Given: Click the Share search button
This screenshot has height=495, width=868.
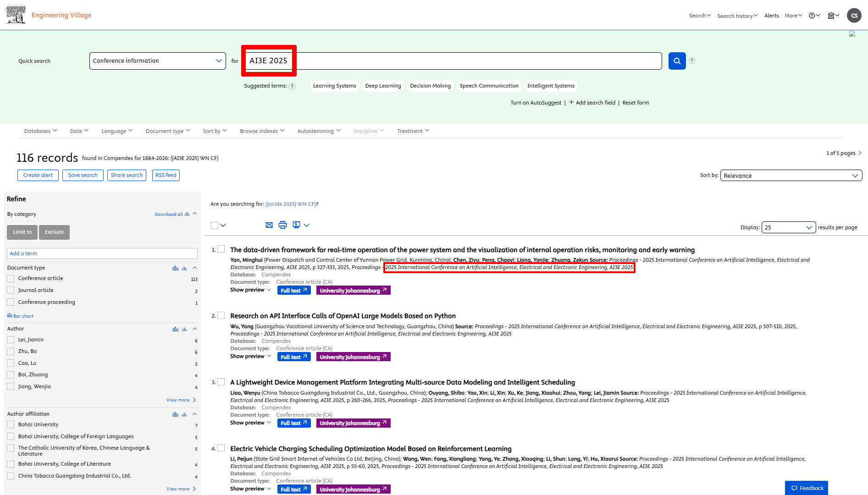Looking at the screenshot, I should pos(127,176).
